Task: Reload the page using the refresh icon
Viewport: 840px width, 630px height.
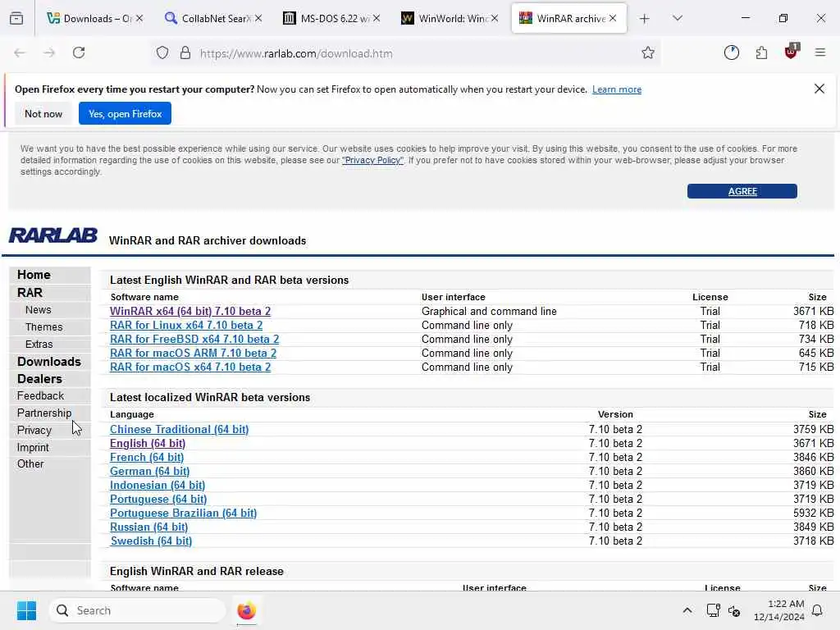Action: pos(79,52)
